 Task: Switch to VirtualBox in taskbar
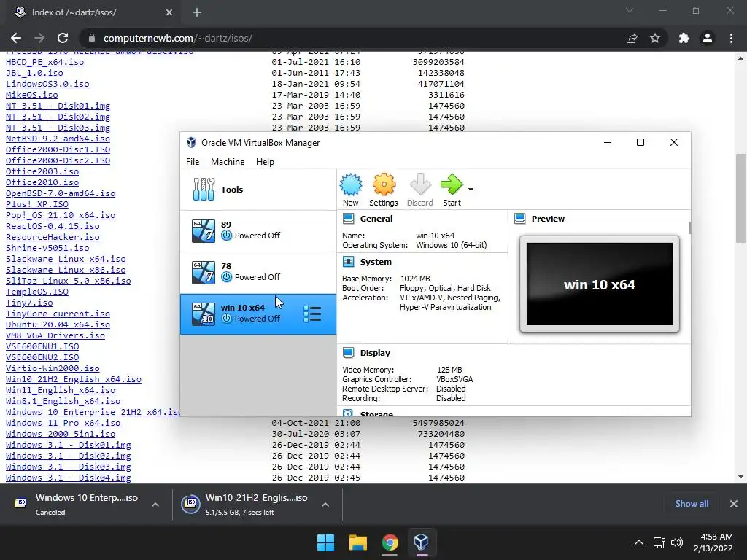[421, 542]
